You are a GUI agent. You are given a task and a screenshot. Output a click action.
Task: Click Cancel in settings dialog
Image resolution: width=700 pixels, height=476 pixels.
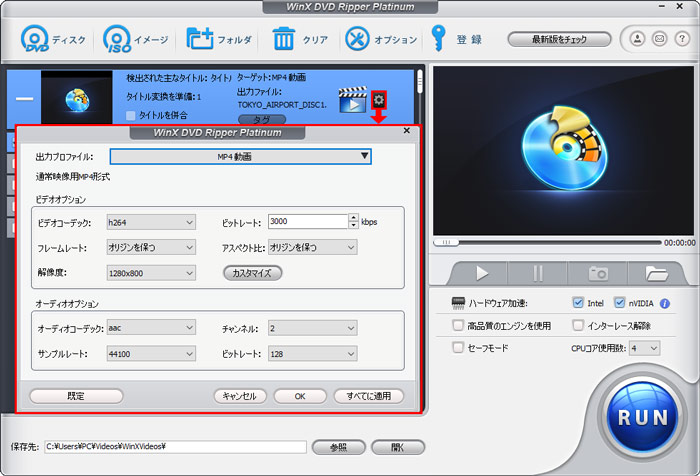tap(240, 396)
